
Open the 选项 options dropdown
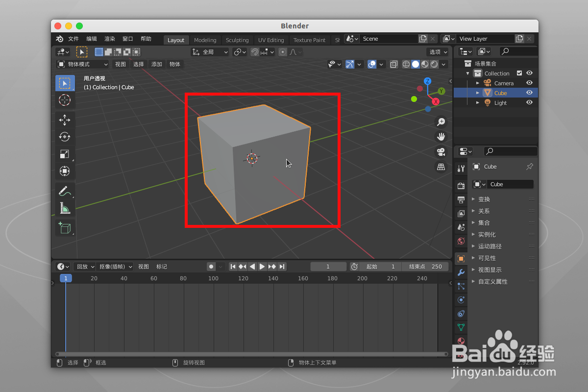click(438, 52)
